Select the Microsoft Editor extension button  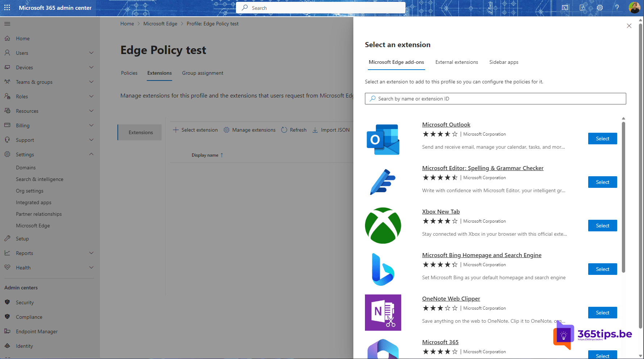pyautogui.click(x=603, y=182)
